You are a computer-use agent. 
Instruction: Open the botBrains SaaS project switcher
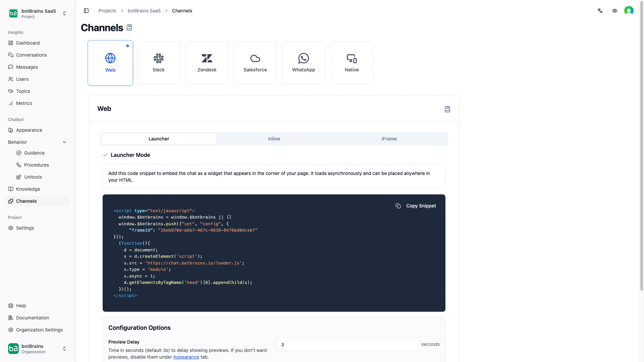[38, 13]
